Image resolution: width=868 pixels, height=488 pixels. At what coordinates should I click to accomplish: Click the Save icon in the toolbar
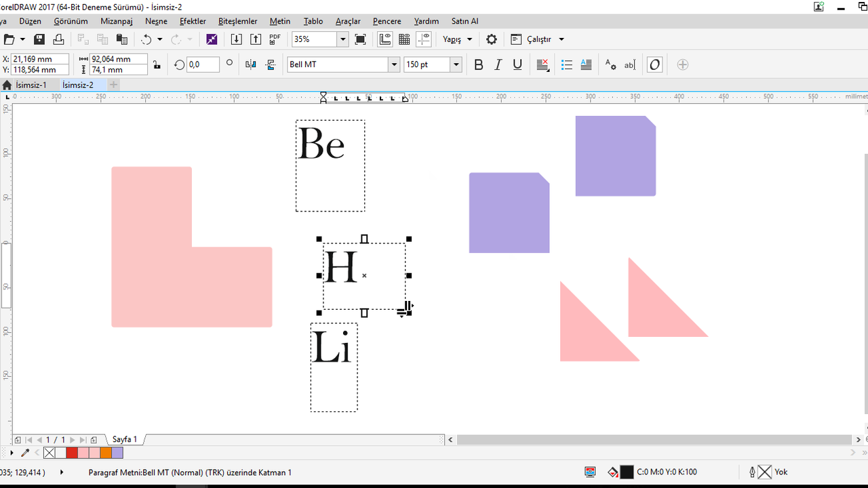39,39
